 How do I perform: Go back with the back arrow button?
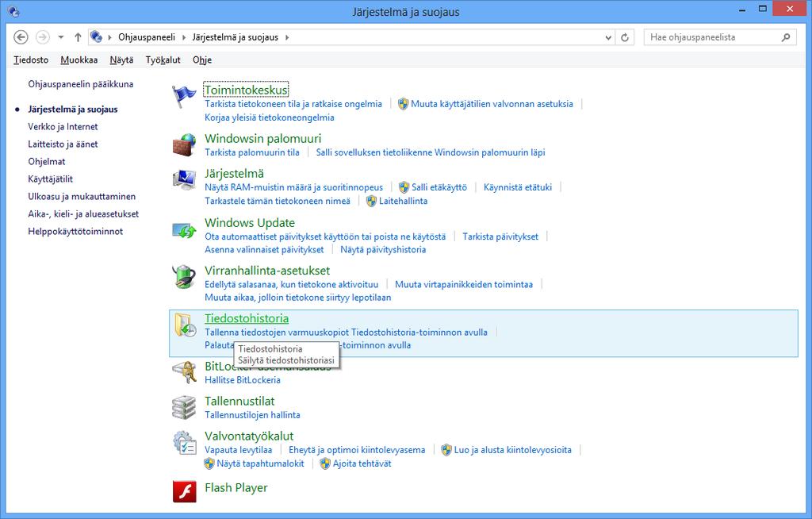coord(21,37)
